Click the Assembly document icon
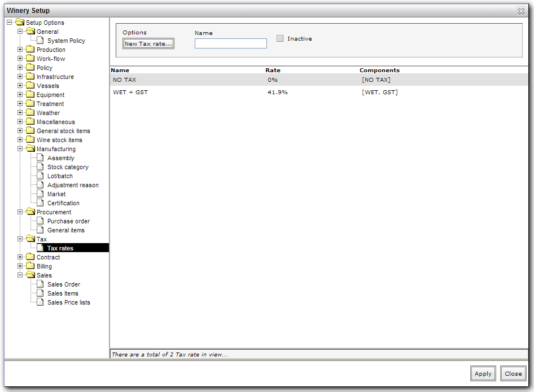Image resolution: width=534 pixels, height=392 pixels. [x=40, y=157]
